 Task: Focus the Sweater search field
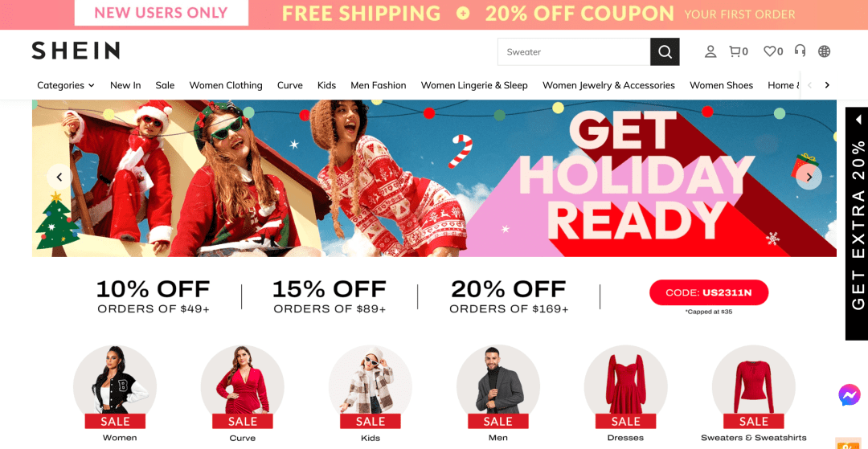[574, 52]
